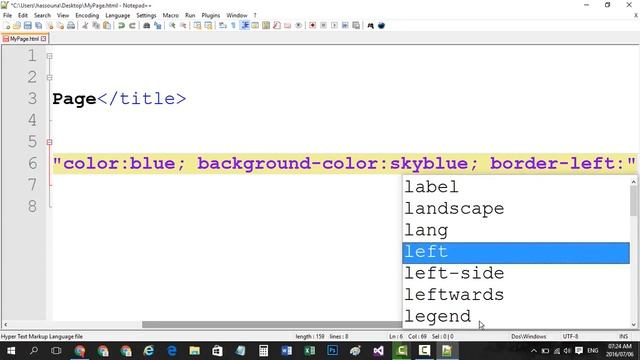The image size is (640, 360).
Task: Choose 'left' in the autocomplete list
Action: [x=516, y=253]
